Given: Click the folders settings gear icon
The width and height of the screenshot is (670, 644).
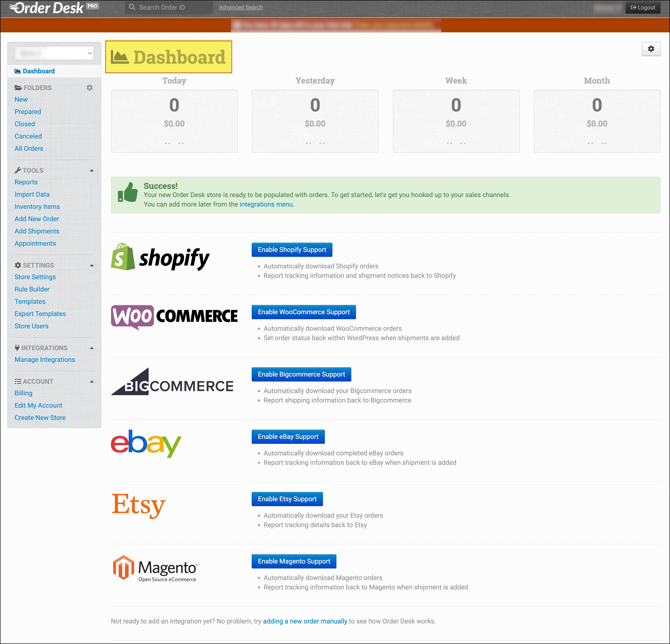Looking at the screenshot, I should pos(90,88).
